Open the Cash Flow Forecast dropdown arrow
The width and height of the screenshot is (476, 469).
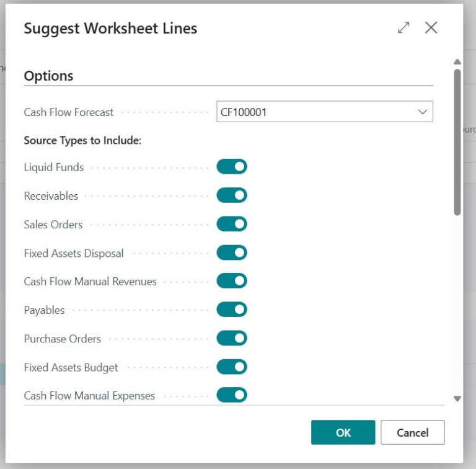[423, 112]
